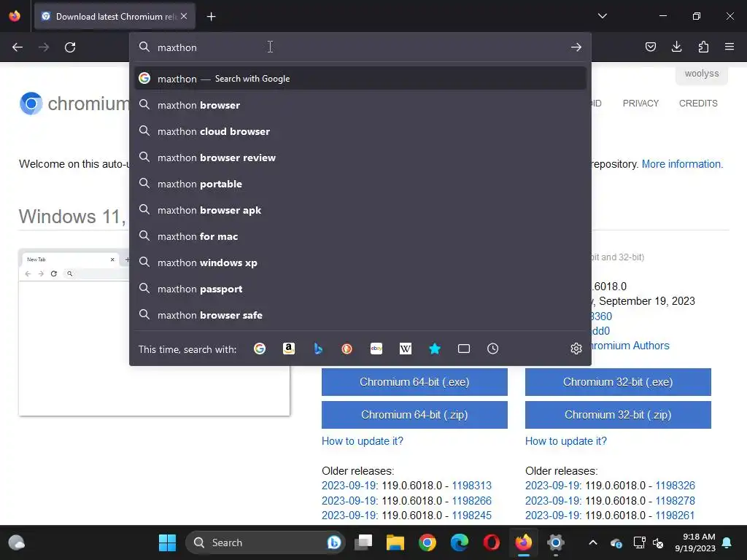
Task: Download Chromium 32-bit (.exe)
Action: (618, 382)
